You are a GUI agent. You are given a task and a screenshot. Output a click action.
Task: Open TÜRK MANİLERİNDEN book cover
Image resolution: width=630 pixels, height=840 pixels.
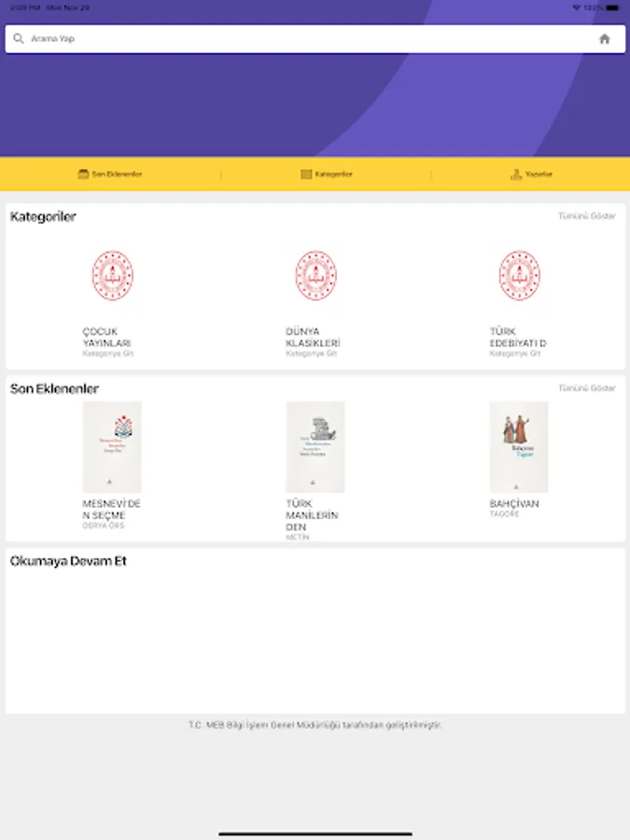pos(315,447)
